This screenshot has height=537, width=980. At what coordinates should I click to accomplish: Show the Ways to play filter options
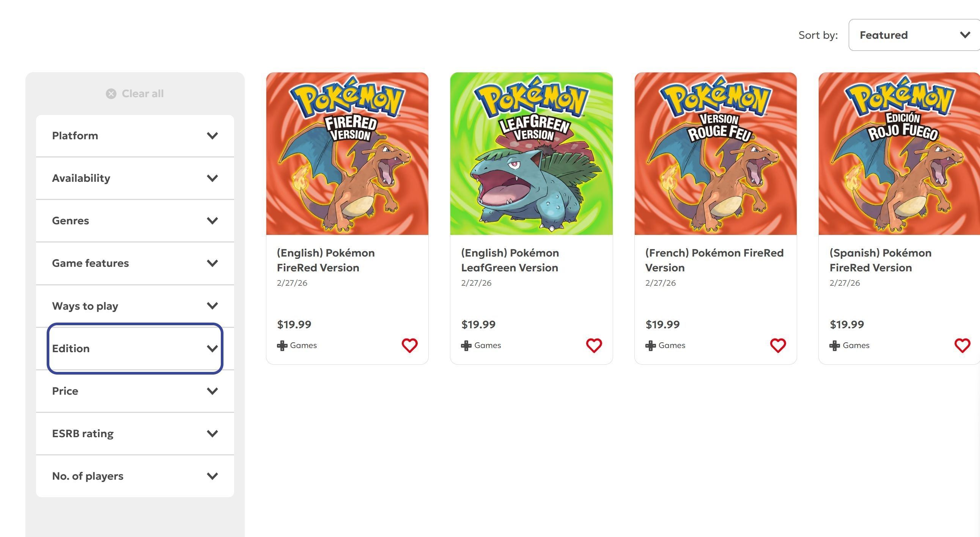point(135,306)
